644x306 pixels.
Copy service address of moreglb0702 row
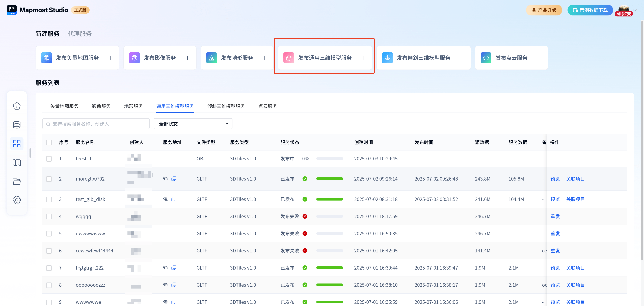(174, 179)
